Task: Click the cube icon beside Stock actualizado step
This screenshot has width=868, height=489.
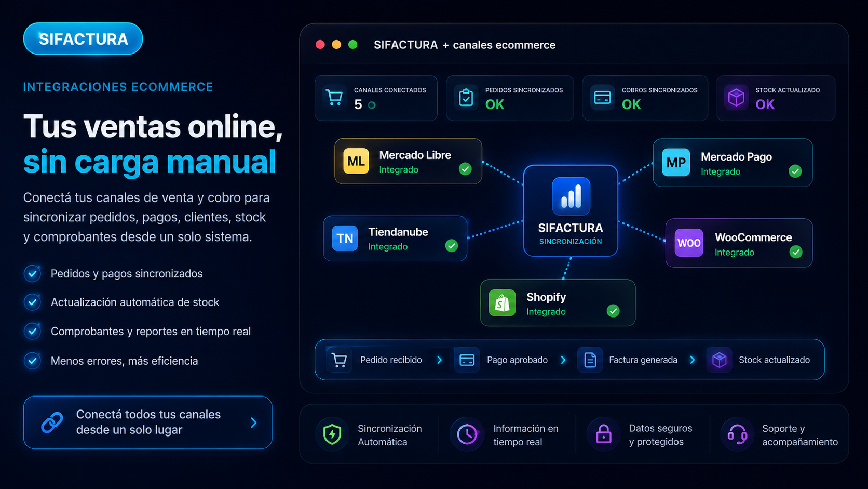Action: click(x=719, y=360)
